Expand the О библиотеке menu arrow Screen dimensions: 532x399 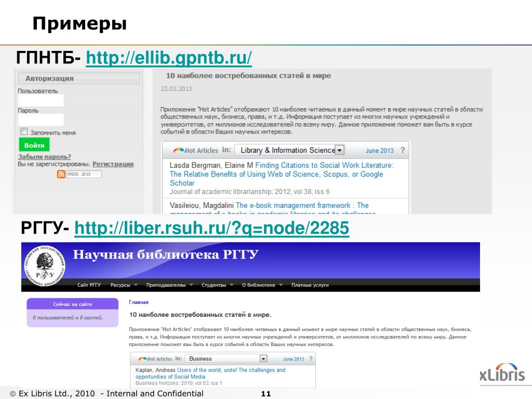coord(281,285)
